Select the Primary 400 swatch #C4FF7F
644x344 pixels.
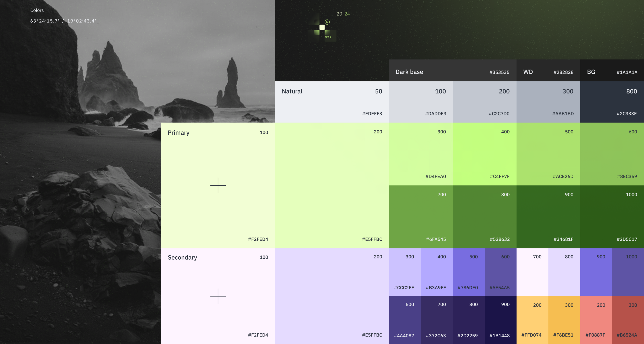pyautogui.click(x=484, y=154)
